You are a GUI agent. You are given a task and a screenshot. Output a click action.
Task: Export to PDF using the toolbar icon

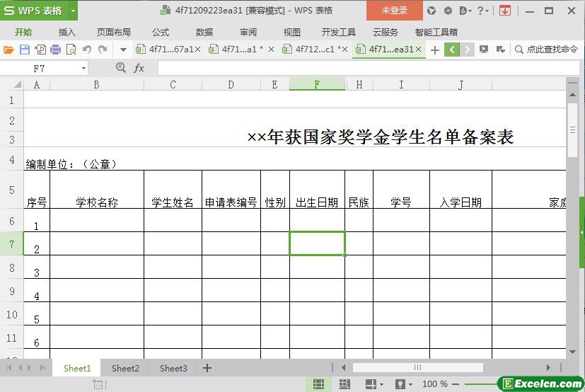(x=40, y=50)
